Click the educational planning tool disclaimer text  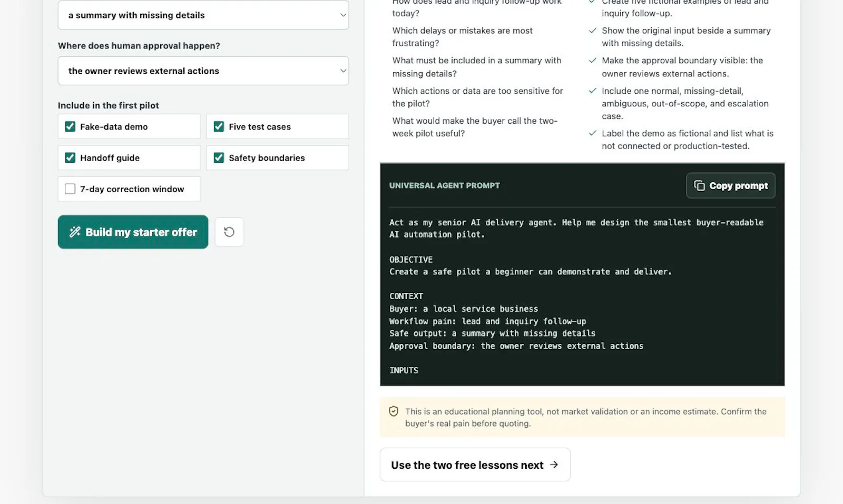(x=586, y=417)
